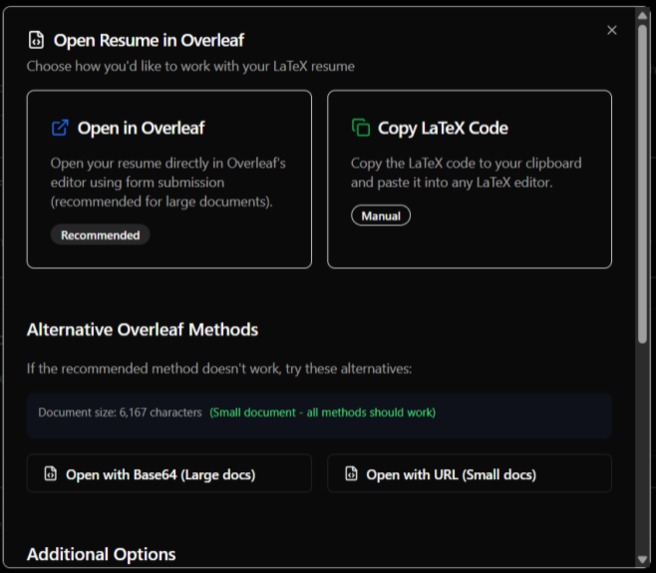Click the file-code icon beside dialog title
This screenshot has height=573, width=656.
(36, 40)
